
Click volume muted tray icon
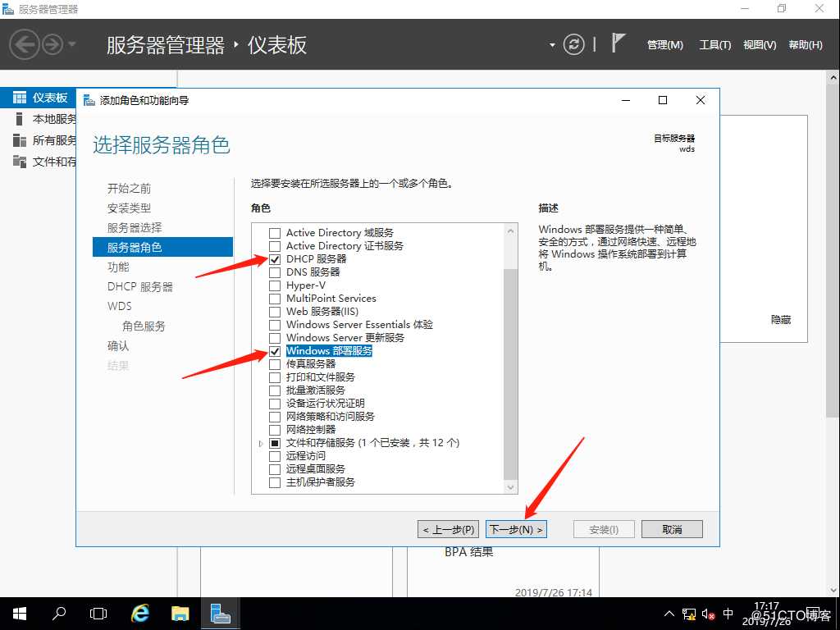708,614
